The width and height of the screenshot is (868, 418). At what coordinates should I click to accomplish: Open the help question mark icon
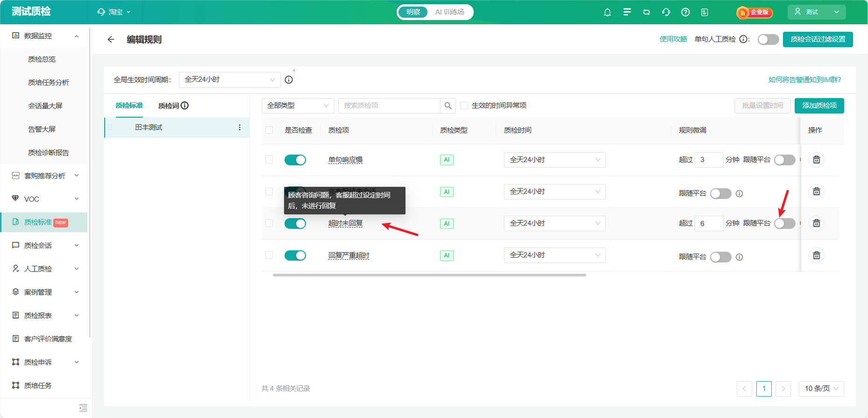click(x=685, y=12)
